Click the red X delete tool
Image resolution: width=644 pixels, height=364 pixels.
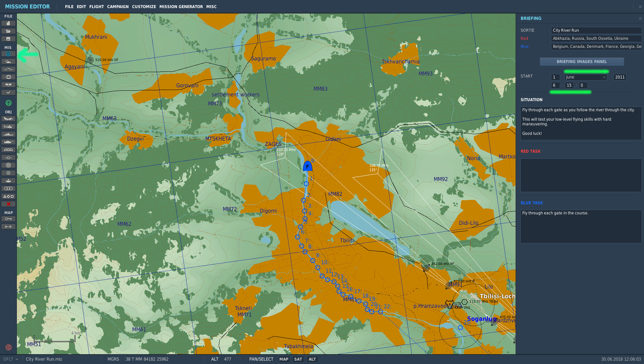(8, 204)
